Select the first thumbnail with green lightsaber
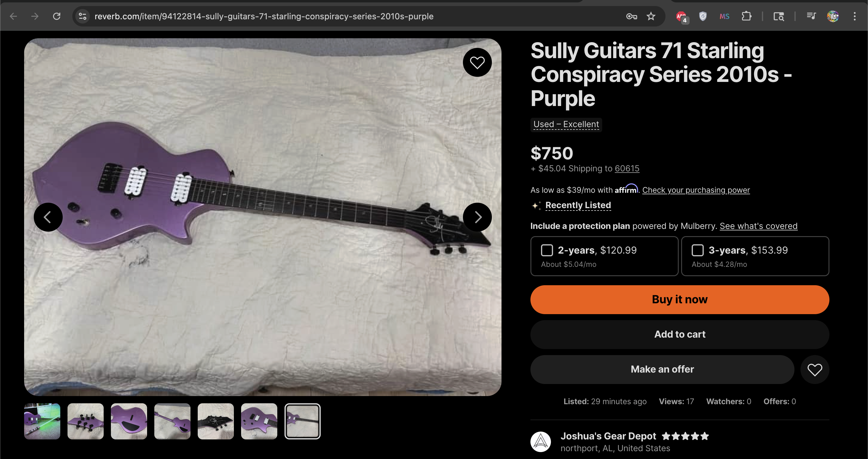The width and height of the screenshot is (868, 459). (42, 421)
